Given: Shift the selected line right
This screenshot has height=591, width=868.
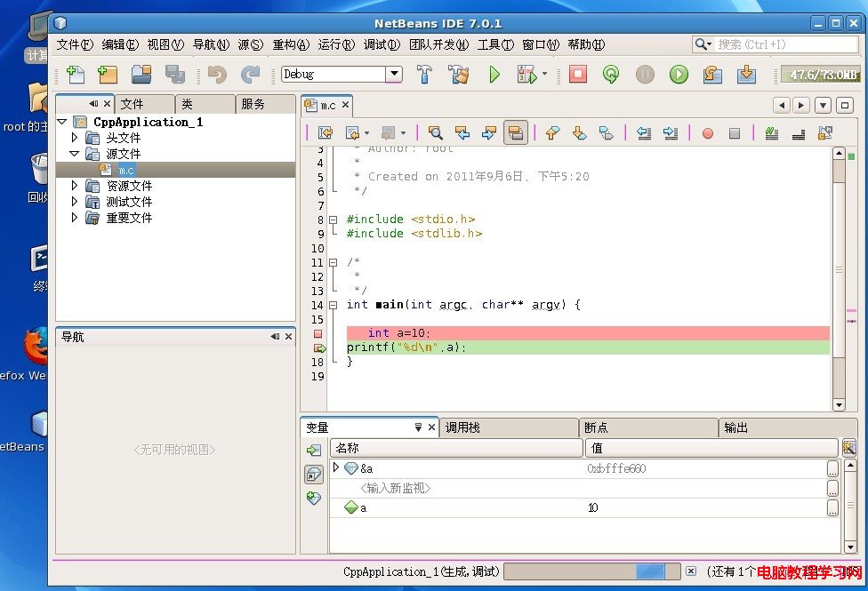Looking at the screenshot, I should (x=671, y=132).
